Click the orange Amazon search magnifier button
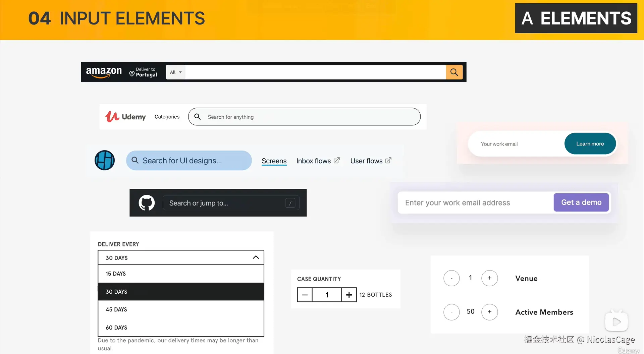 point(454,72)
